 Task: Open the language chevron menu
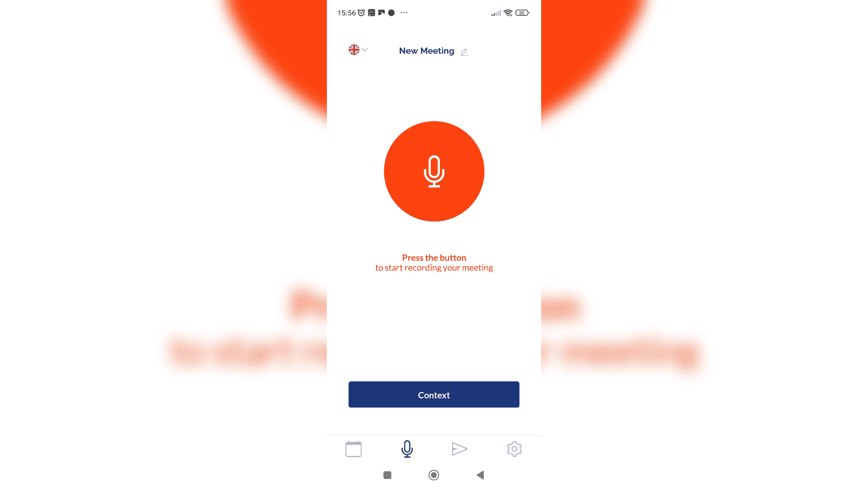[x=364, y=49]
